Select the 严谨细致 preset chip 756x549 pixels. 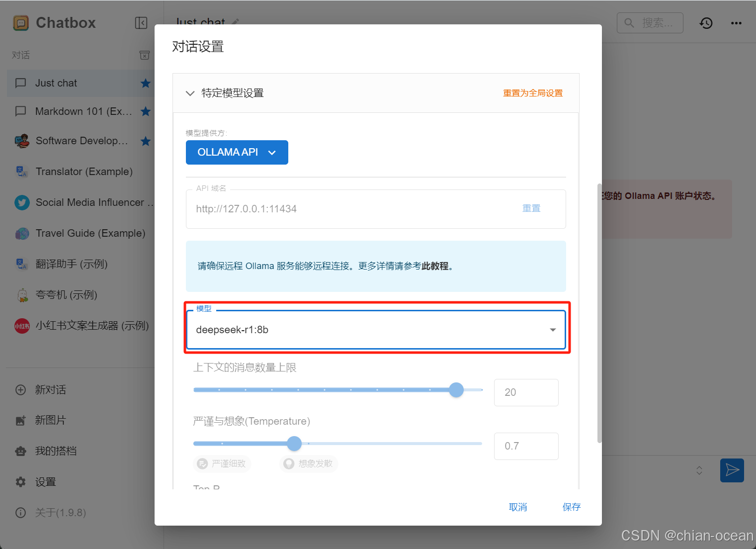pos(222,463)
